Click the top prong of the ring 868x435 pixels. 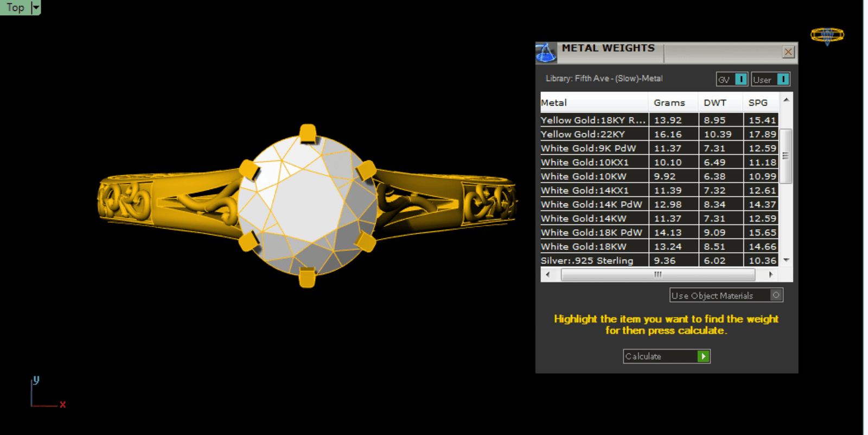coord(308,134)
